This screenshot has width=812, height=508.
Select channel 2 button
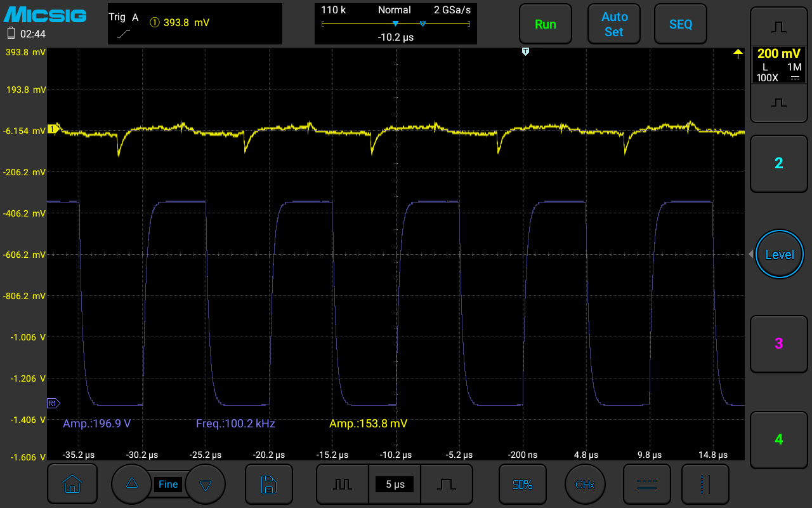[x=778, y=163]
